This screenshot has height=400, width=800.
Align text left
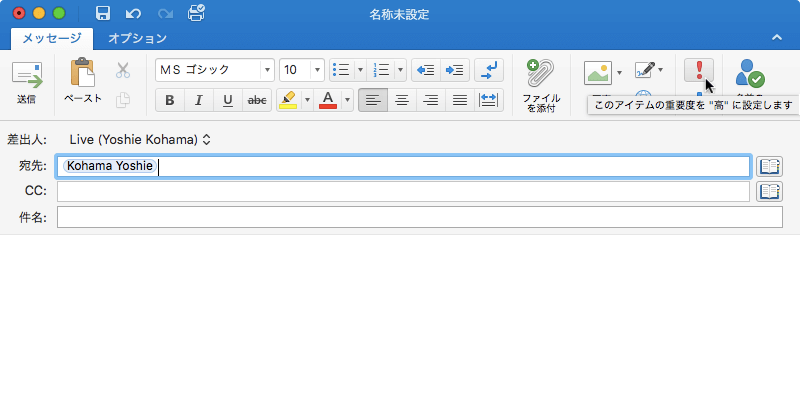[x=373, y=100]
